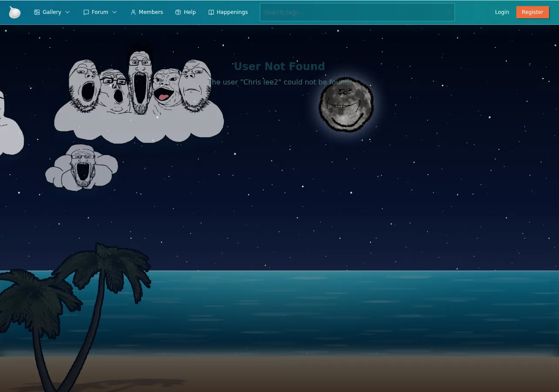Click the "User Not Found" heading
The height and width of the screenshot is (392, 559).
coord(279,66)
